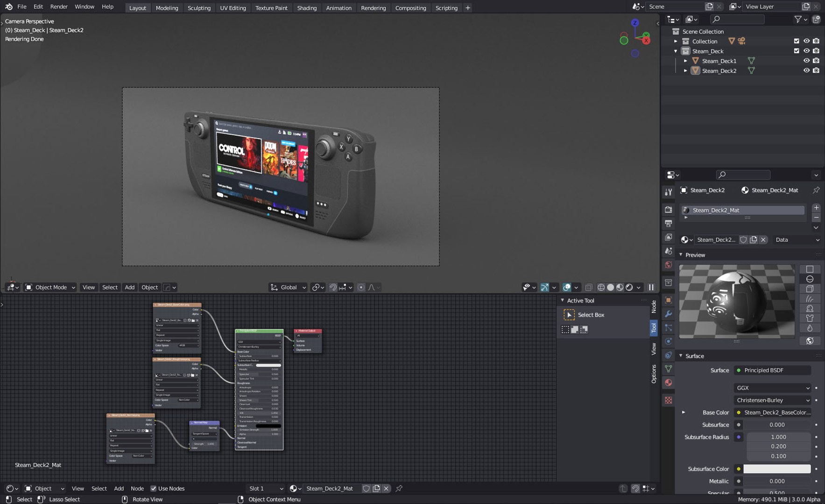Open the node editor Node menu

tap(137, 489)
